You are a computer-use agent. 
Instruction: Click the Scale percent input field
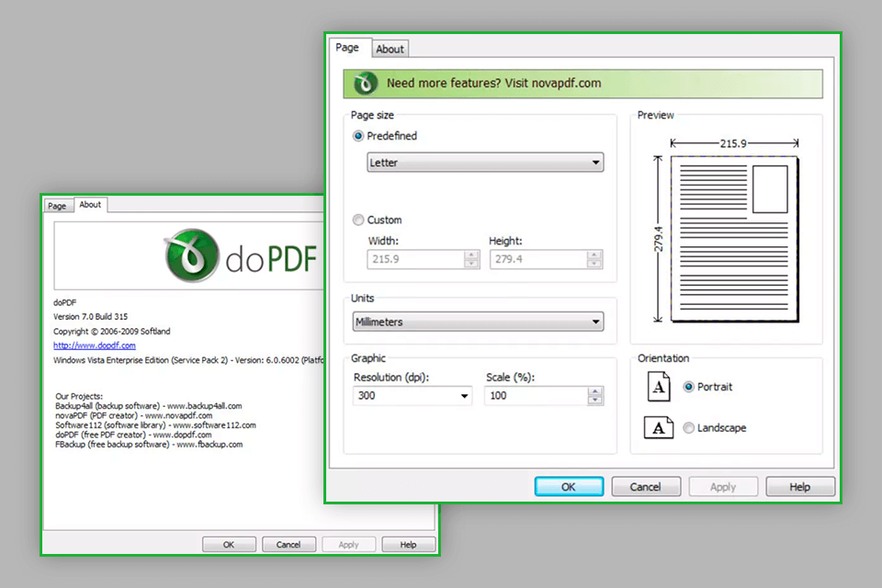(536, 396)
